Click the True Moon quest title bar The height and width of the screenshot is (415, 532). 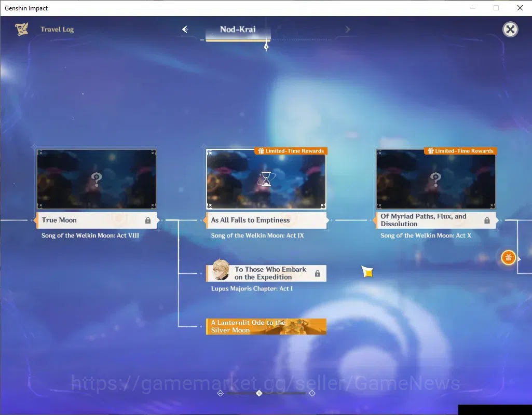pyautogui.click(x=97, y=220)
